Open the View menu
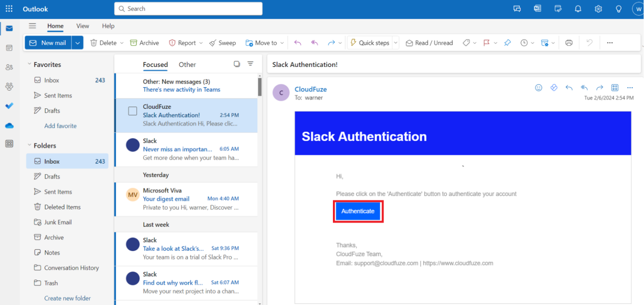The width and height of the screenshot is (644, 305). (82, 26)
